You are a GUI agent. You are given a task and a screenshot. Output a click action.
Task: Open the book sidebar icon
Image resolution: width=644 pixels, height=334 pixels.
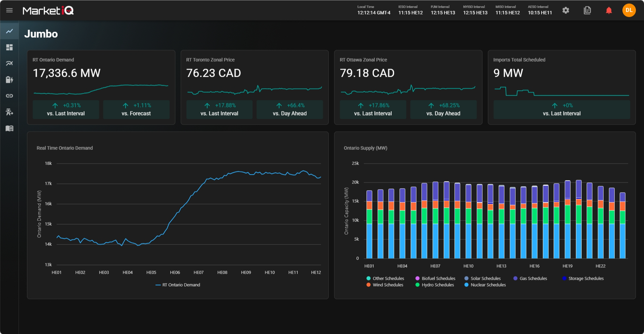9,128
